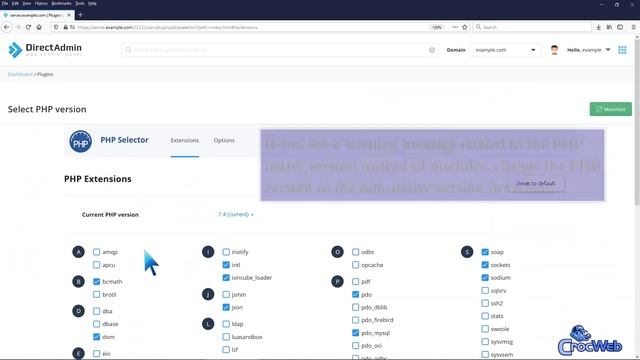Expand the Hello, example user menu

point(589,50)
